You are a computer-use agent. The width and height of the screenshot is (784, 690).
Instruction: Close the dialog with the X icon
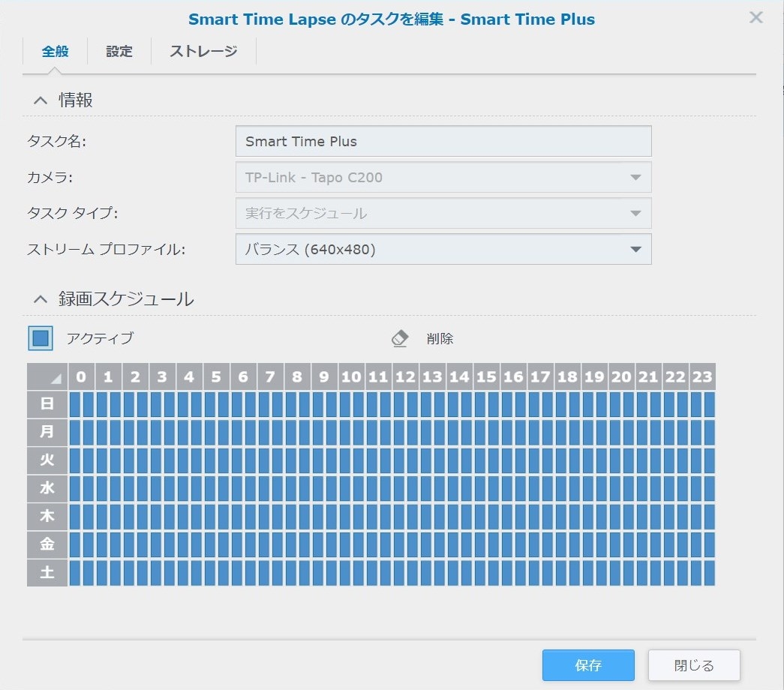pos(755,18)
